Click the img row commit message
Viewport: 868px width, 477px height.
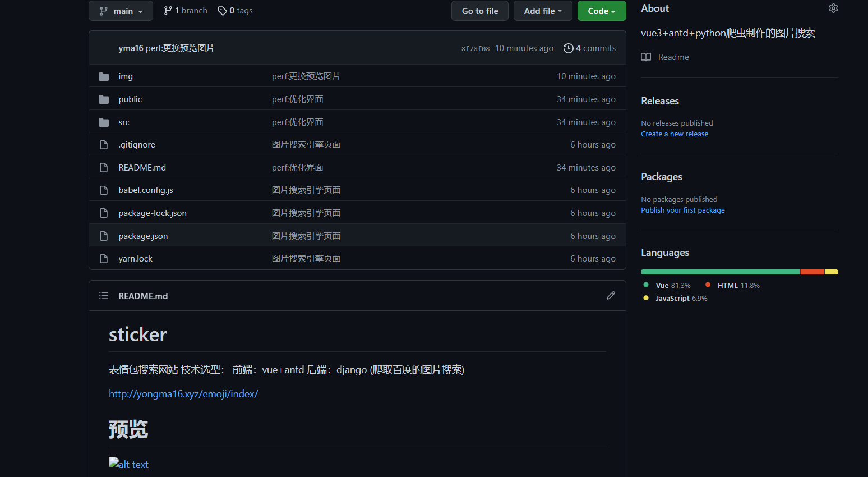306,76
